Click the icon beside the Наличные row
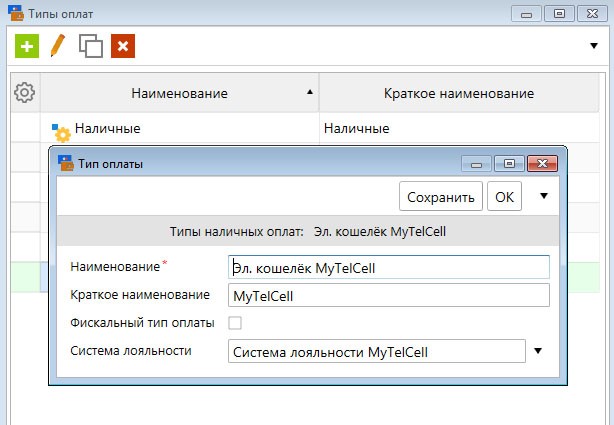Screen dimensions: 614x425 tap(61, 133)
